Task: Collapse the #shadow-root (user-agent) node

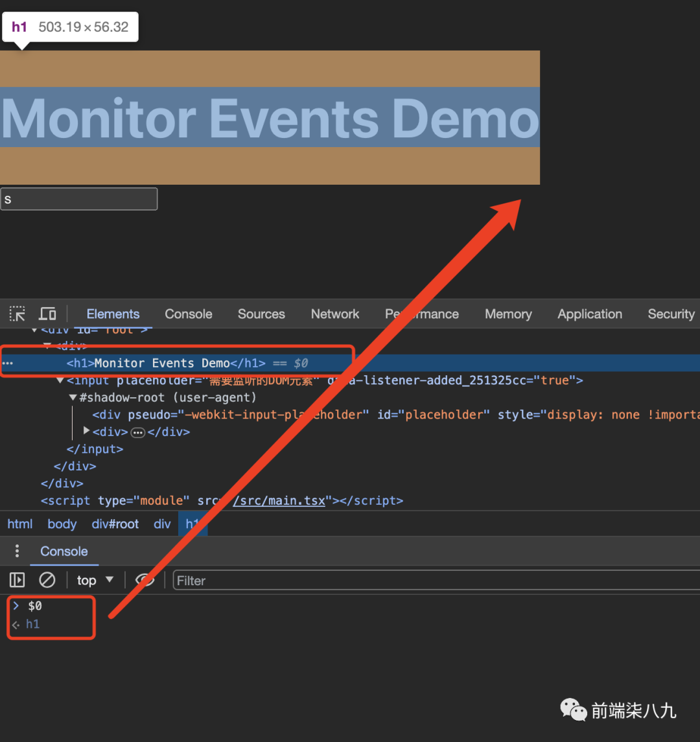Action: click(73, 397)
